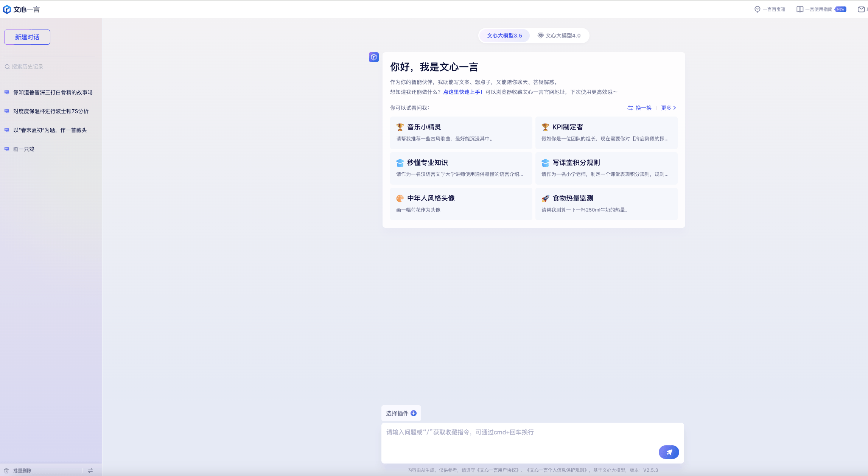Select the 秒懂专业知识 card title
Image resolution: width=868 pixels, height=476 pixels.
click(x=428, y=163)
